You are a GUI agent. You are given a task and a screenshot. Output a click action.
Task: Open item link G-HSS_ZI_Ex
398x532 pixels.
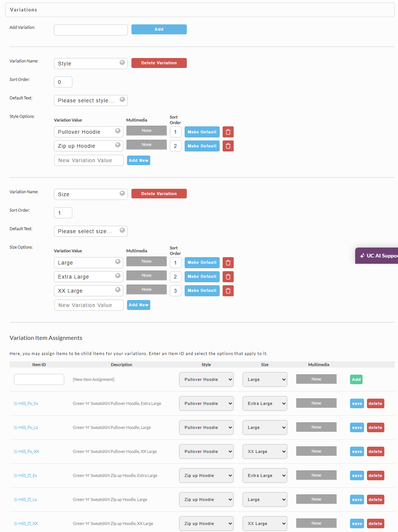(x=25, y=475)
